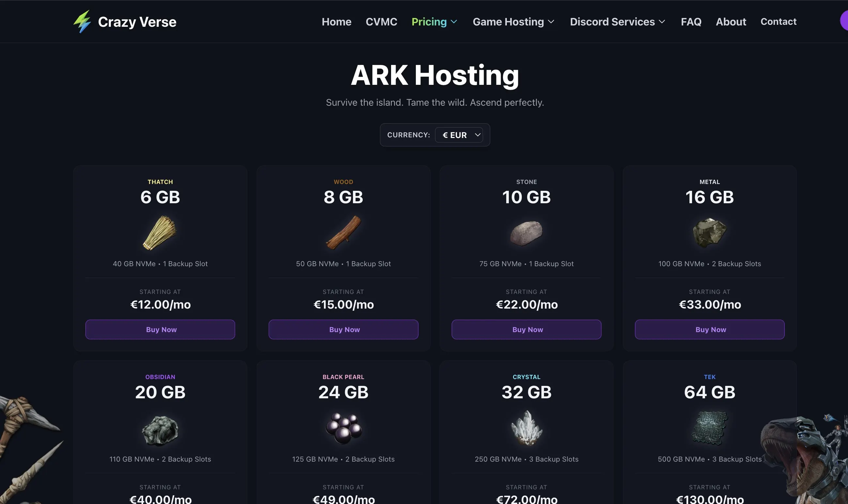Click the Black Pearl icon
The image size is (848, 504).
(x=343, y=428)
